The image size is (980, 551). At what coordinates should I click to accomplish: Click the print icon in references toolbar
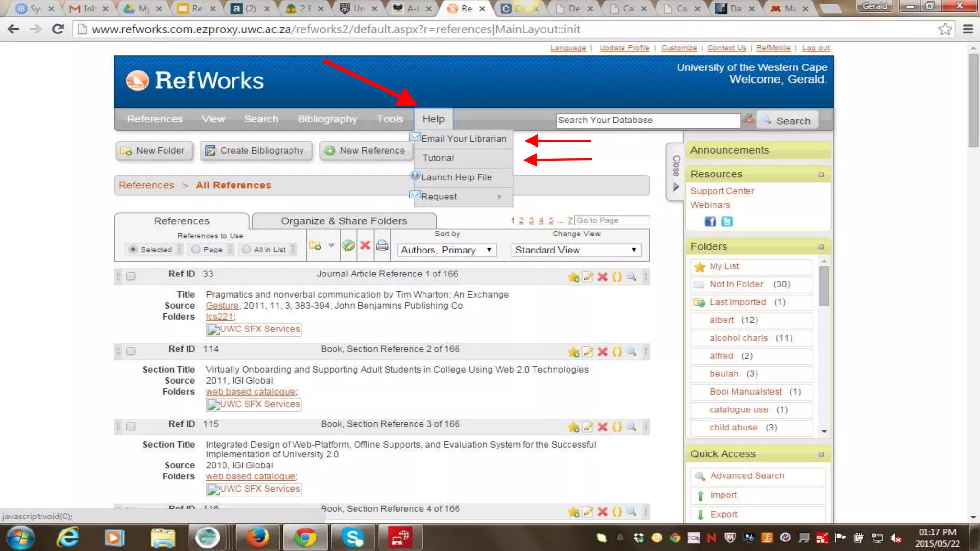(x=382, y=245)
